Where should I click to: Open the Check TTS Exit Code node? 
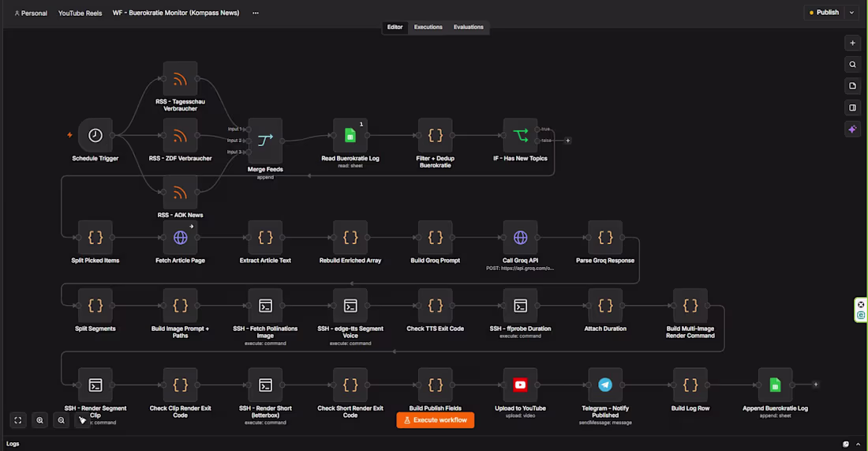pyautogui.click(x=435, y=306)
